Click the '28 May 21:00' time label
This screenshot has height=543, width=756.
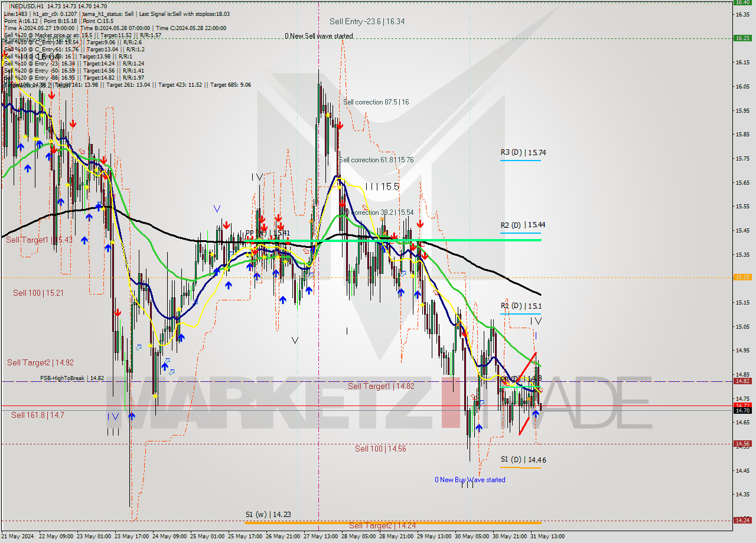pos(396,536)
